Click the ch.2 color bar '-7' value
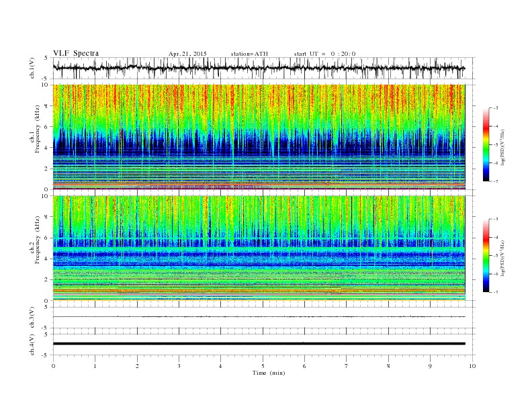Screen dimensions: 532x411 pos(495,292)
